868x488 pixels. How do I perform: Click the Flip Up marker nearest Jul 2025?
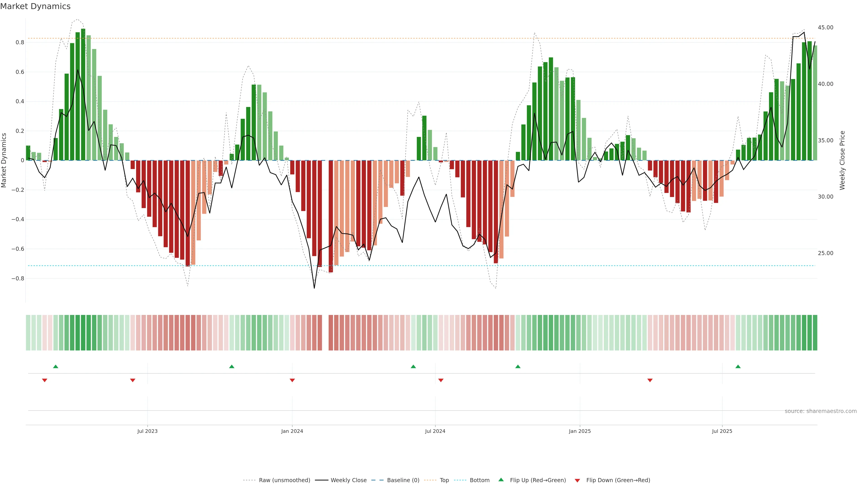738,366
